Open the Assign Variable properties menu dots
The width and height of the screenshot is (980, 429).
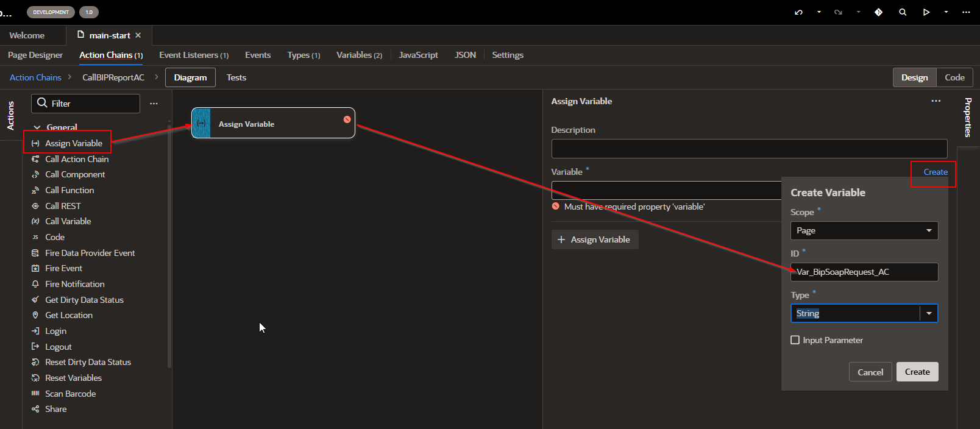click(936, 101)
